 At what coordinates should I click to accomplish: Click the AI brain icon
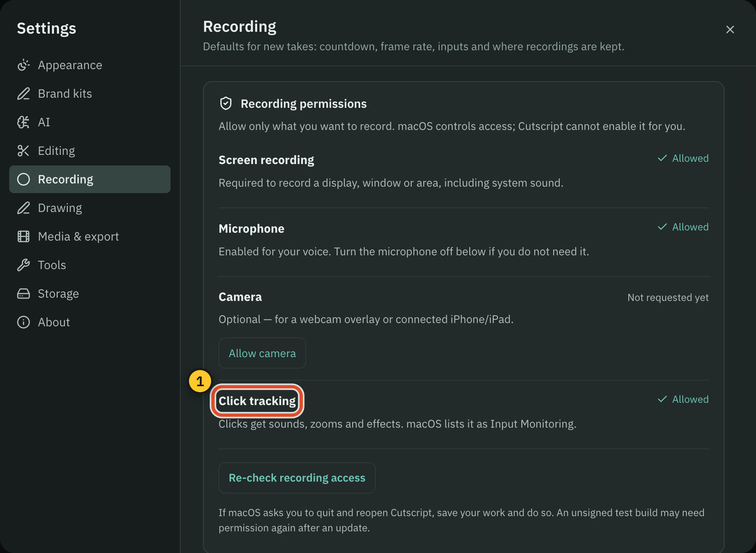tap(23, 122)
